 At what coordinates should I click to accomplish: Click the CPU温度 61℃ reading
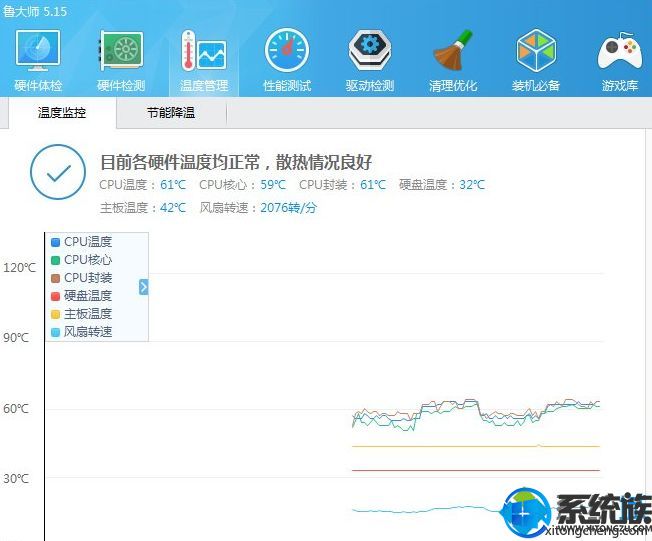pos(143,185)
